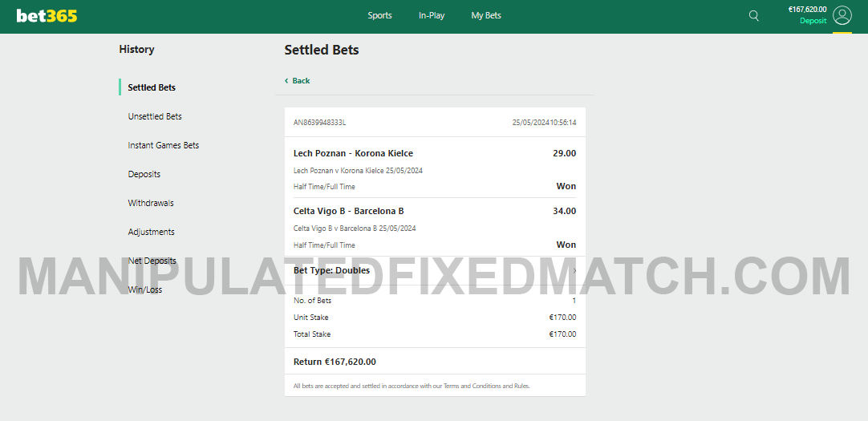Open the account profile icon

pos(842,15)
